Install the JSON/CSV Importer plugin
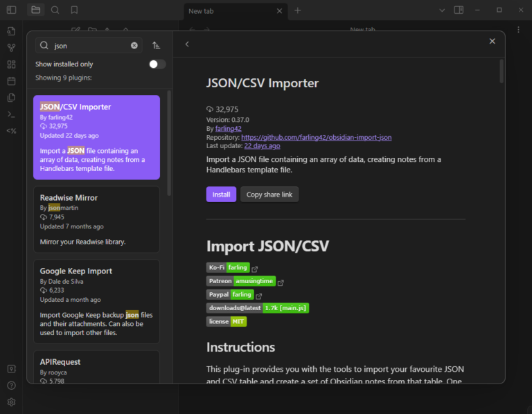The image size is (532, 414). [221, 195]
